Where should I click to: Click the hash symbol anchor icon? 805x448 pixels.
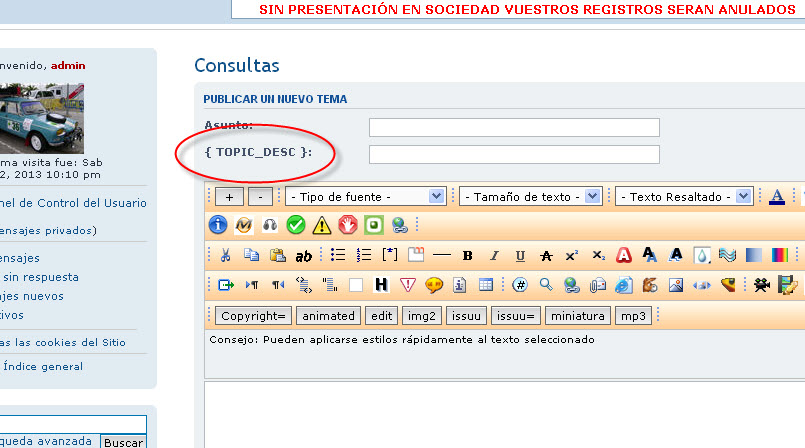pyautogui.click(x=520, y=285)
